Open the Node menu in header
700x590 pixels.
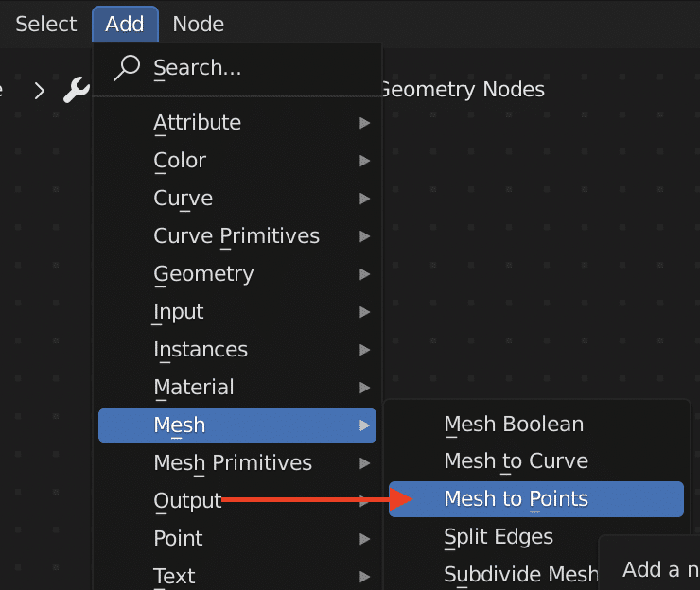[199, 24]
